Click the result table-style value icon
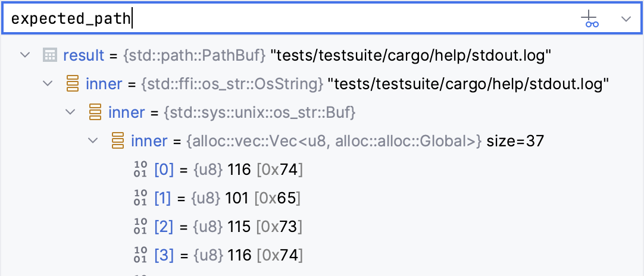This screenshot has width=644, height=276. tap(50, 55)
